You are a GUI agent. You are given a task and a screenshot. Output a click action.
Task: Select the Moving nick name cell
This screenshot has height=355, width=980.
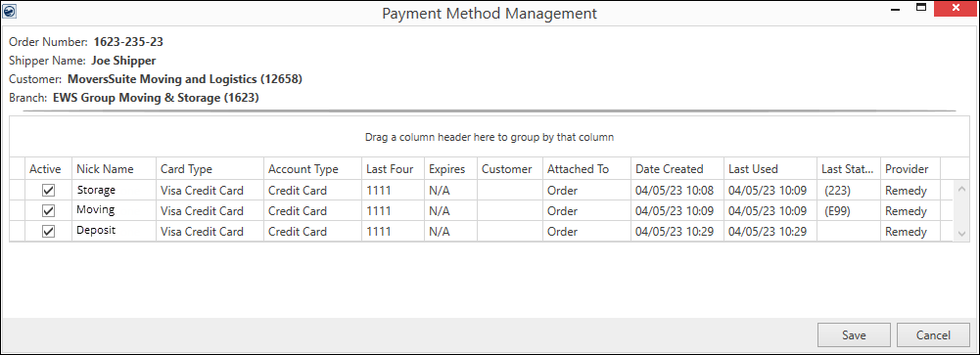point(114,211)
